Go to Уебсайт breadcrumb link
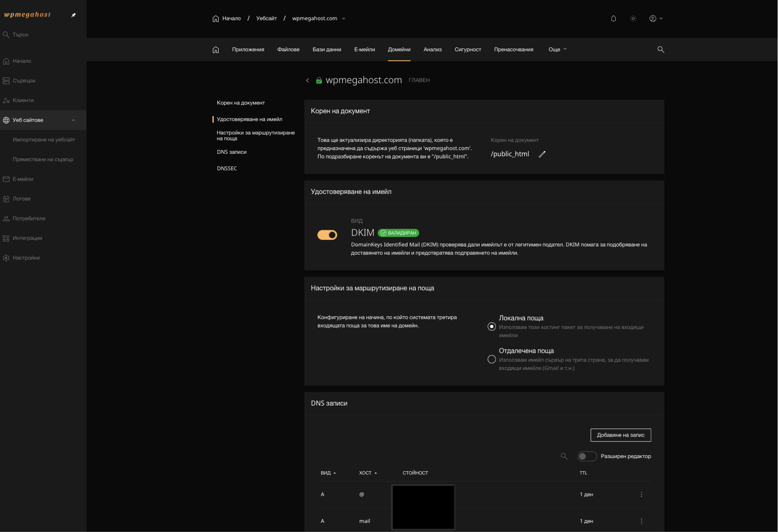Viewport: 778px width, 532px height. pyautogui.click(x=266, y=19)
